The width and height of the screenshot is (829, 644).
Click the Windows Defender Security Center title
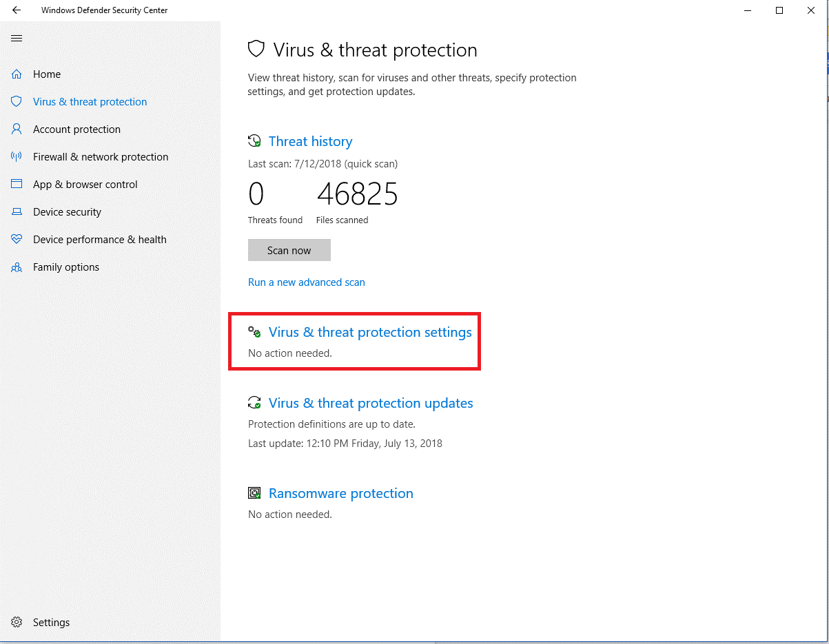pyautogui.click(x=104, y=10)
